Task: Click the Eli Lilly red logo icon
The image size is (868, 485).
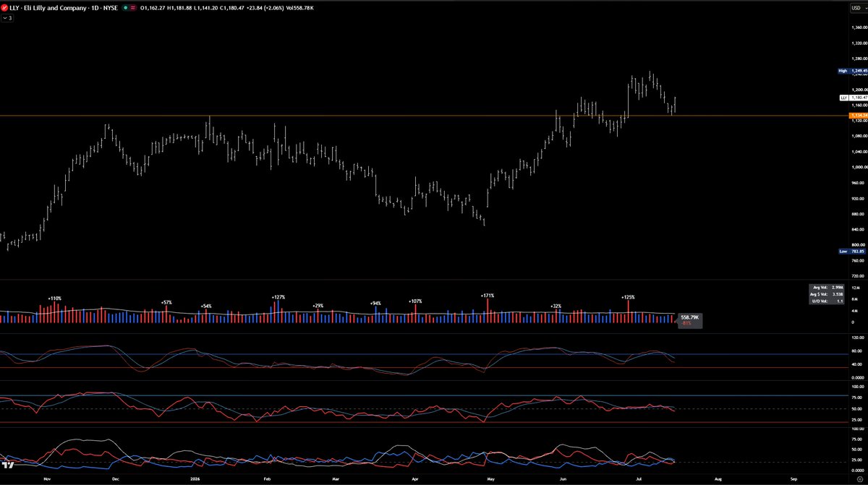Action: tap(4, 8)
